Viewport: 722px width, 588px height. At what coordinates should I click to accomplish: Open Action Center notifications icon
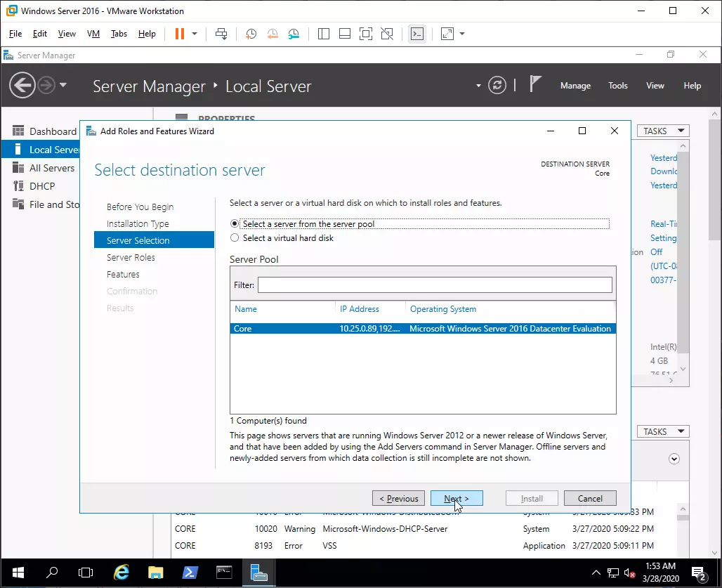click(x=699, y=573)
